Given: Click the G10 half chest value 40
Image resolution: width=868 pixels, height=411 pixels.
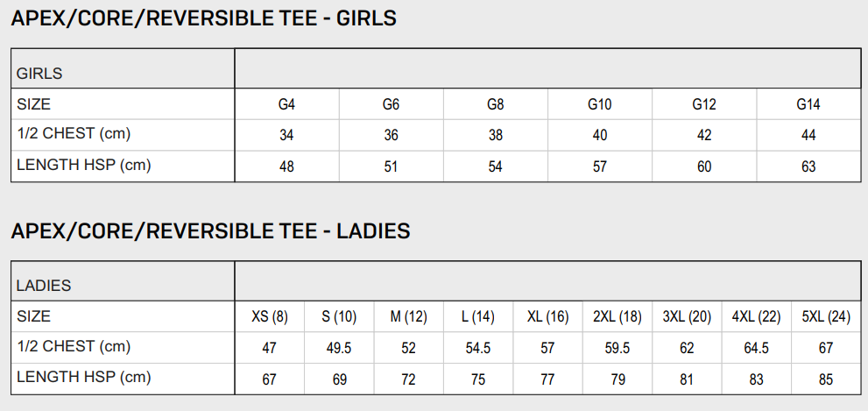Looking at the screenshot, I should coord(599,136).
